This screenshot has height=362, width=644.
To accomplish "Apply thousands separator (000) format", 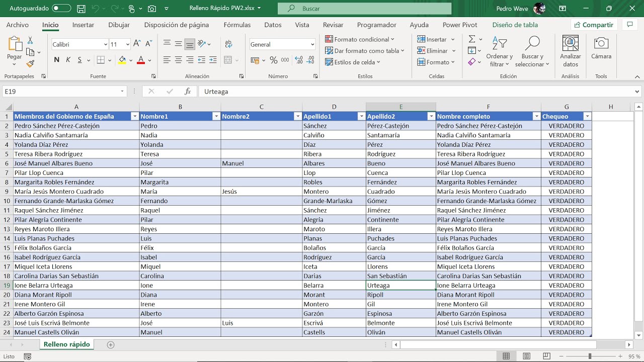I will 285,60.
